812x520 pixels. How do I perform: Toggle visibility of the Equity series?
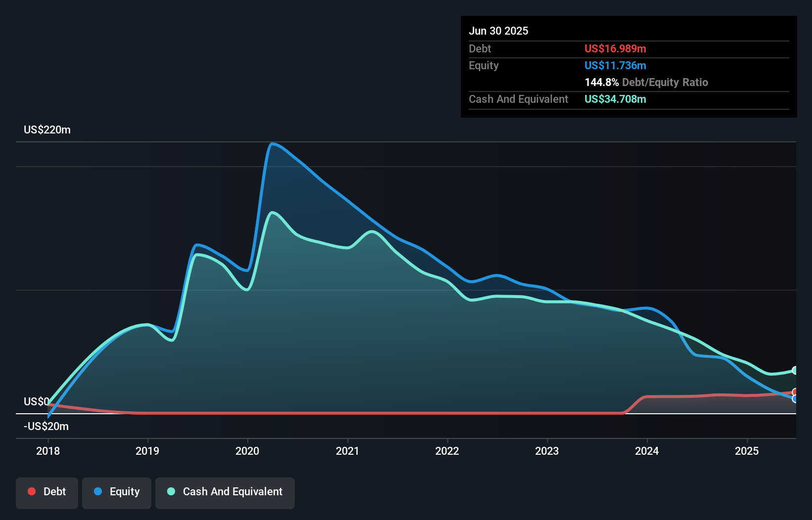117,492
